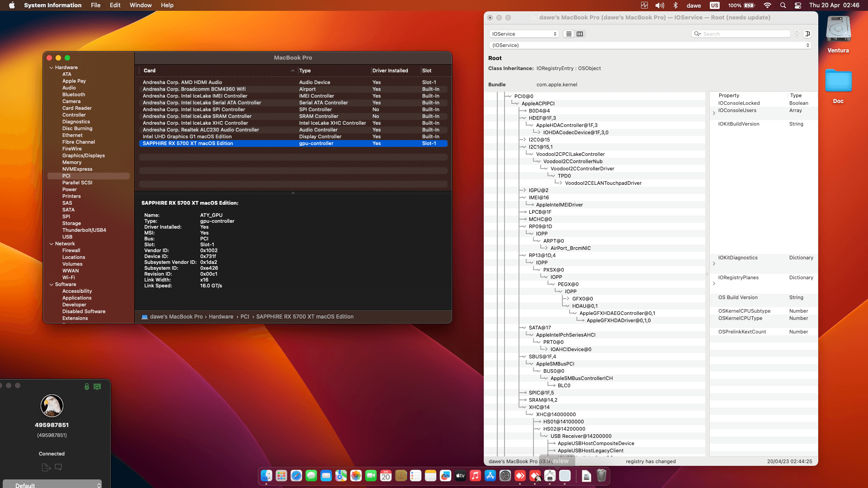Open Control Center in the menu bar
The image size is (868, 488).
click(x=798, y=5)
